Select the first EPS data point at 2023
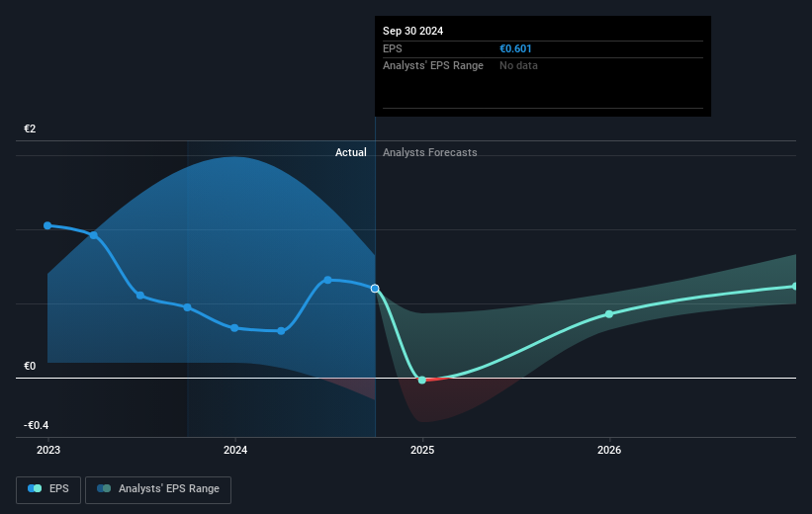The image size is (812, 514). pos(47,225)
